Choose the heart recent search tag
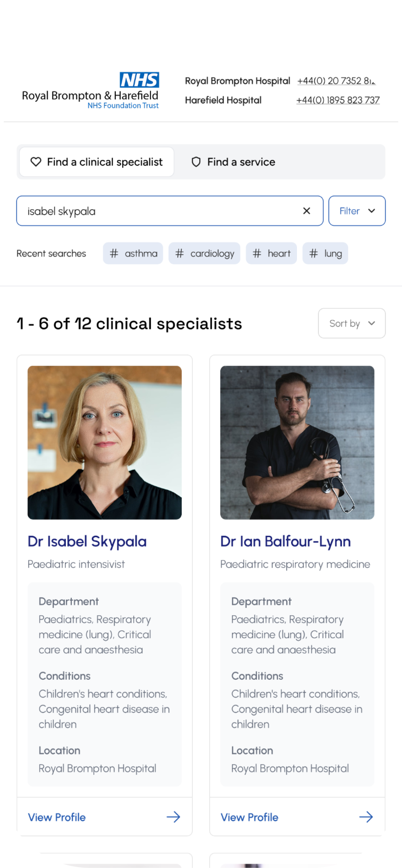The width and height of the screenshot is (402, 868). coord(271,253)
